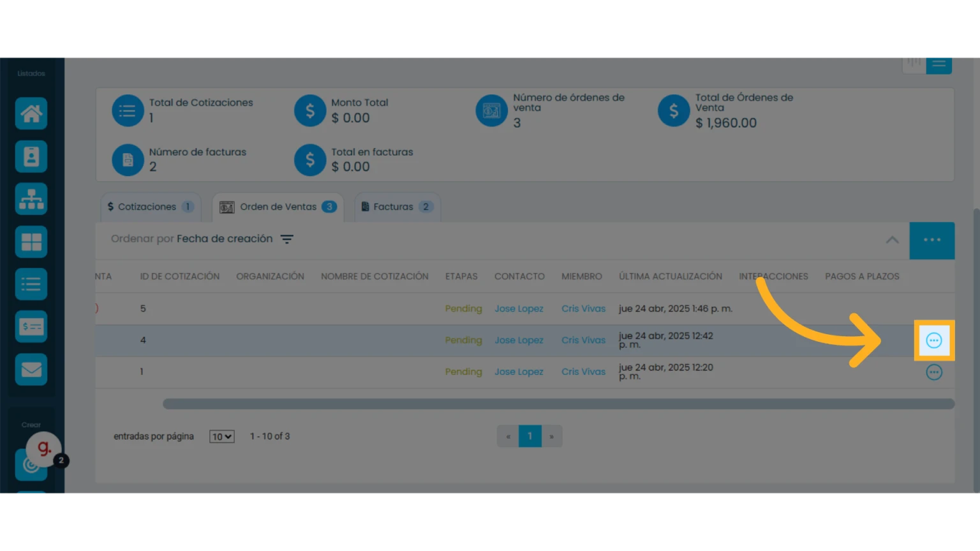Open member Cris Vivas in row 4

click(x=583, y=341)
